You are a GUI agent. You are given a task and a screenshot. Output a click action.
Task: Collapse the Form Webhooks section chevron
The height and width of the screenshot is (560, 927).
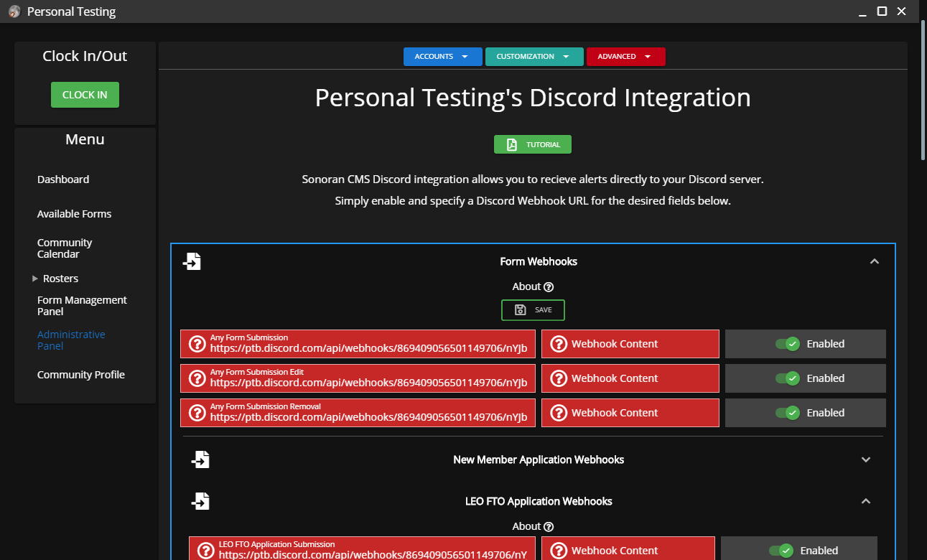874,261
